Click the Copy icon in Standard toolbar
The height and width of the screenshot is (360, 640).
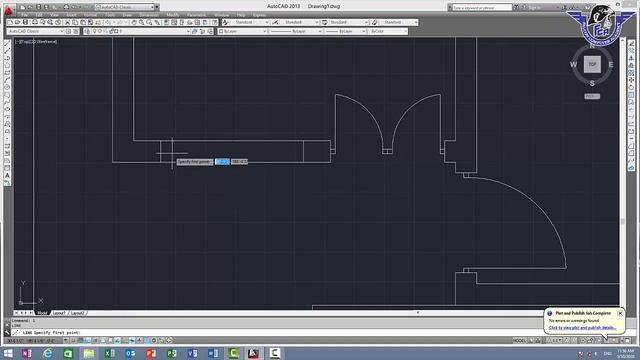click(75, 22)
